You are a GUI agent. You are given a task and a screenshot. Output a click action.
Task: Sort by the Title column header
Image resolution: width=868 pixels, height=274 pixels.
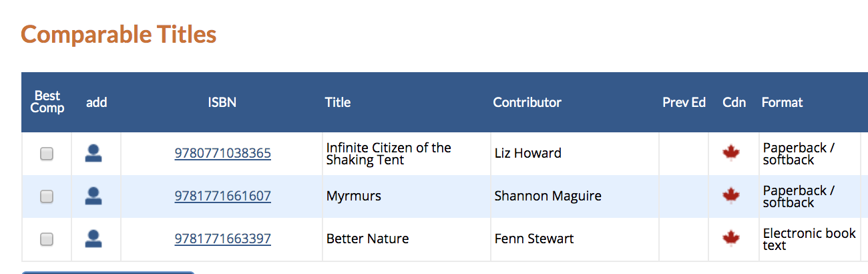338,102
